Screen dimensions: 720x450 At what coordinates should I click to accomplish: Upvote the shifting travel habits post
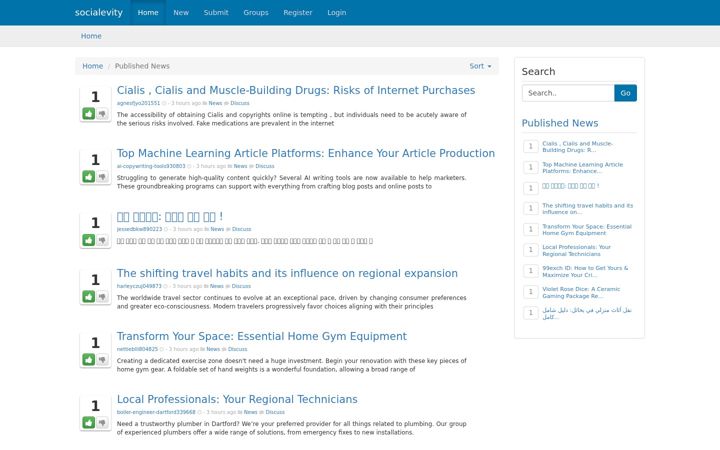coord(89,297)
